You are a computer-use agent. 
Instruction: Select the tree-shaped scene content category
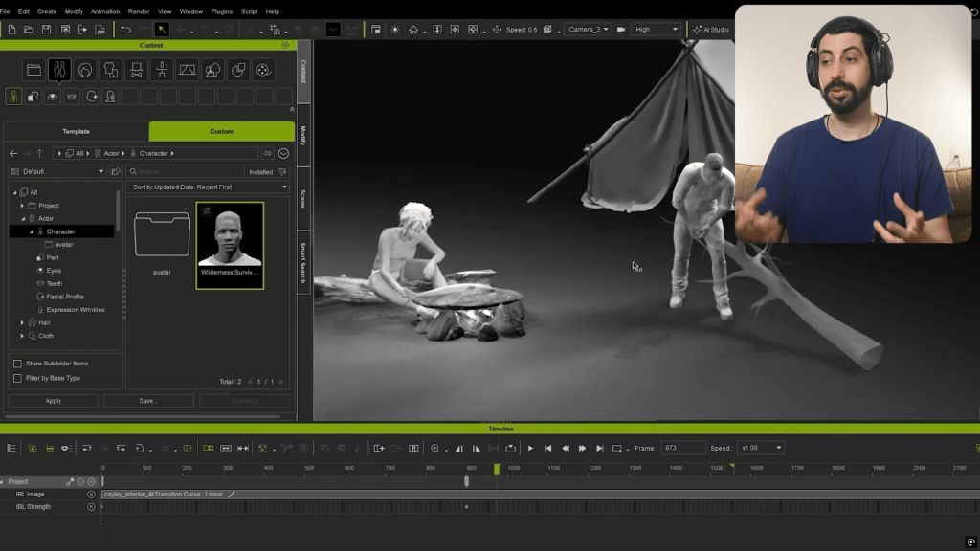click(x=212, y=70)
